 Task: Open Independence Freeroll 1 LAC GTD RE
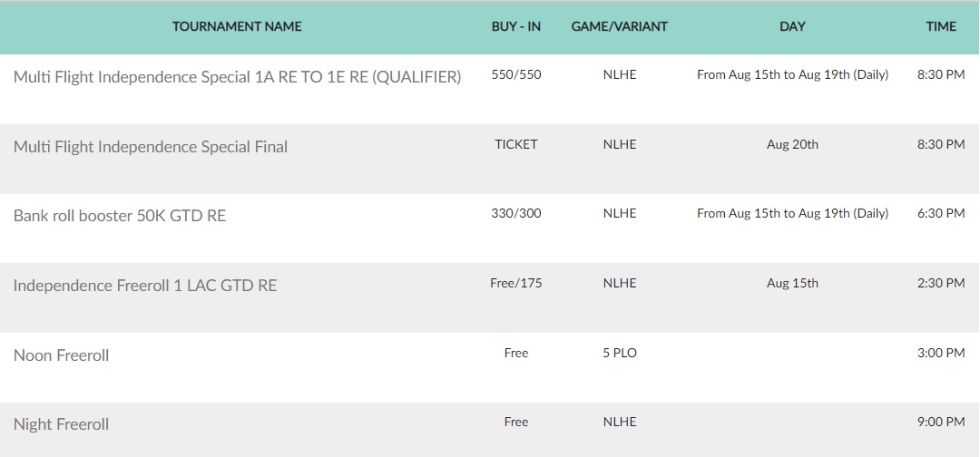[x=145, y=286]
